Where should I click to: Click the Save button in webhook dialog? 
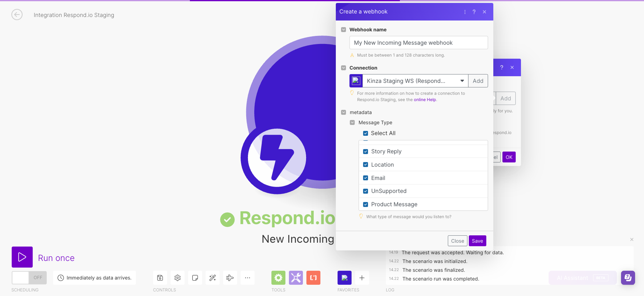click(477, 241)
